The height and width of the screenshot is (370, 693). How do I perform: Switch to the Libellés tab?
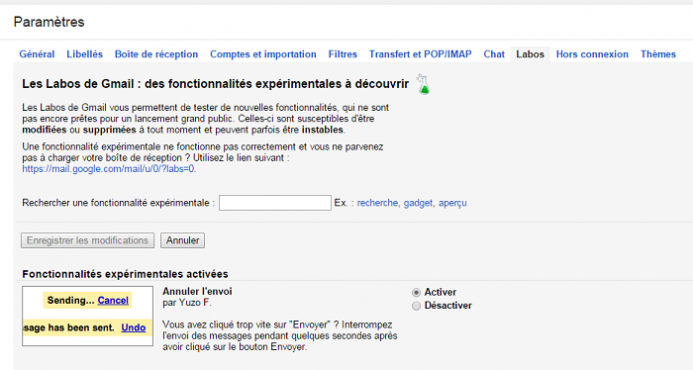(x=84, y=54)
